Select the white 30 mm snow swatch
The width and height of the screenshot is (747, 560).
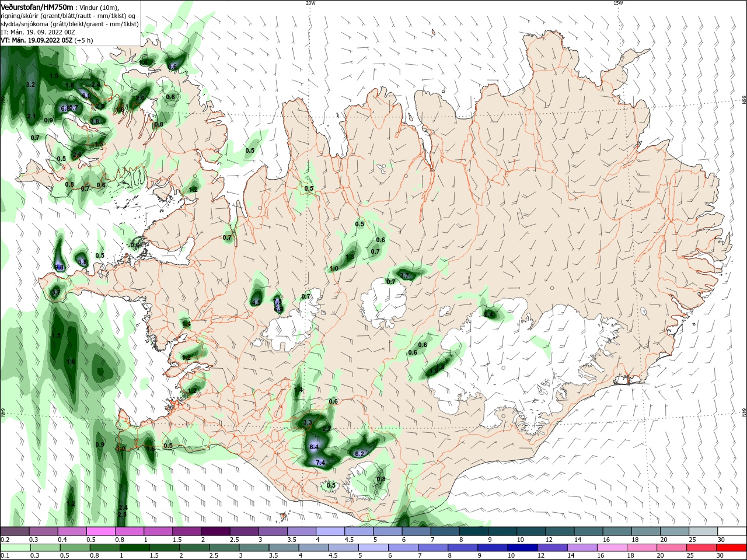[731, 531]
